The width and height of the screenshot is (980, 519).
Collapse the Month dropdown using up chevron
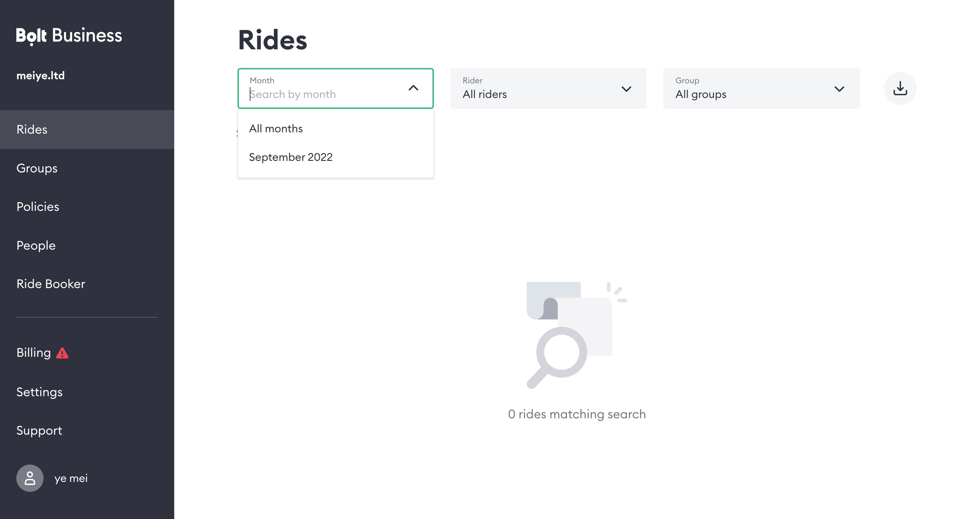[413, 88]
